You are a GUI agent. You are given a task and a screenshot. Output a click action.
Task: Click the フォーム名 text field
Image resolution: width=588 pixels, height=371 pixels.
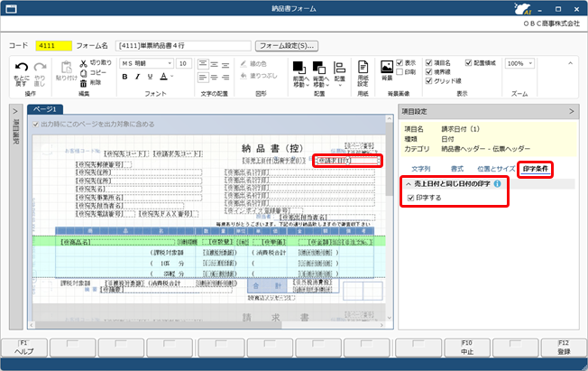(183, 46)
